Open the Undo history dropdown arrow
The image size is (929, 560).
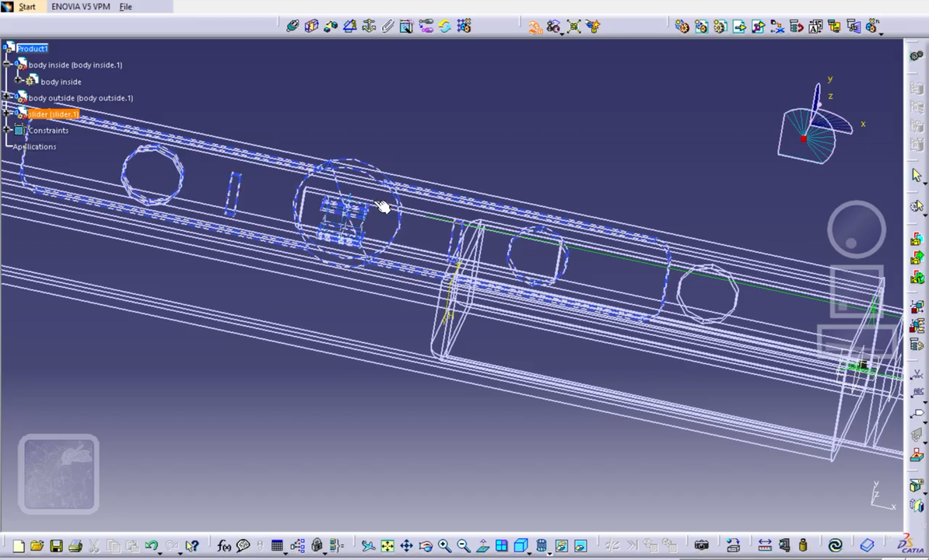tap(160, 552)
